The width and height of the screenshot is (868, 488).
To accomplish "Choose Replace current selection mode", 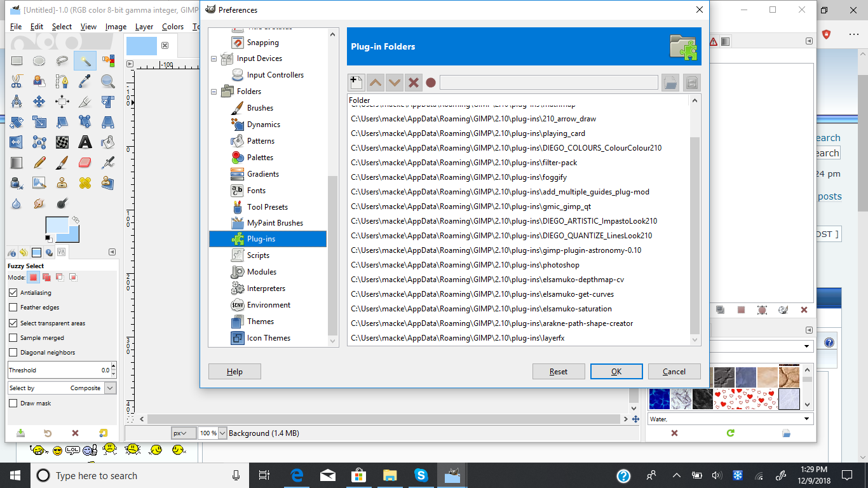I will (x=33, y=277).
